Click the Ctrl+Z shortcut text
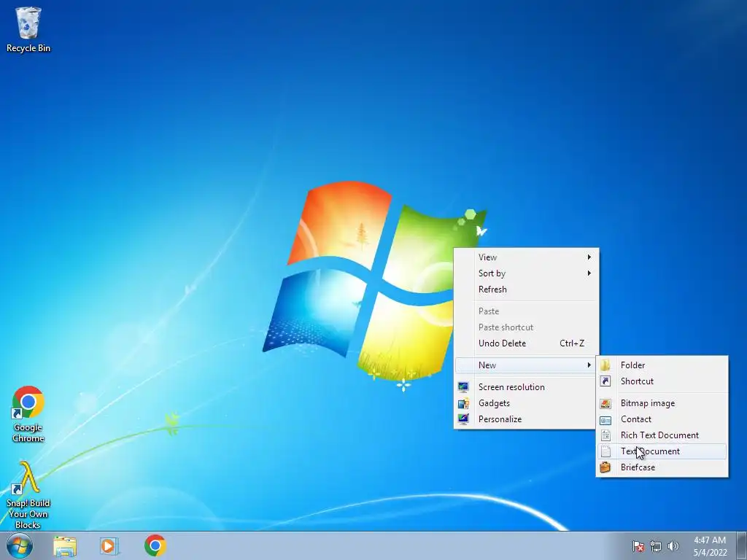Image resolution: width=747 pixels, height=560 pixels. pos(572,343)
